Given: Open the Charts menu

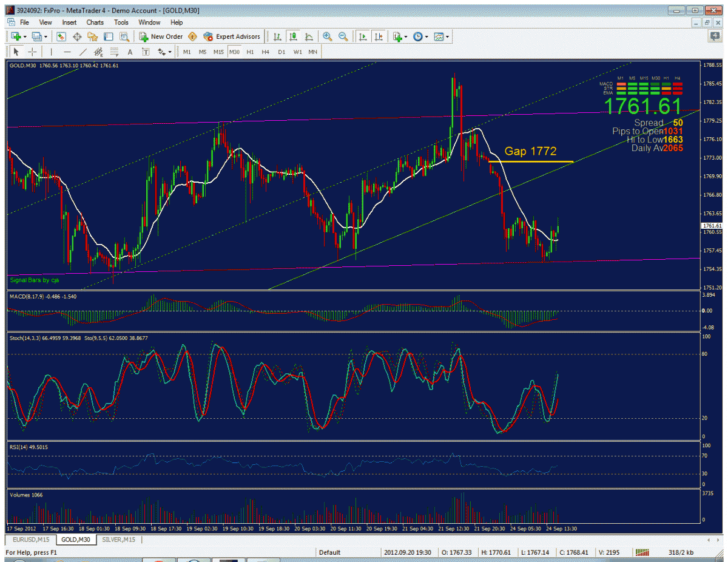Looking at the screenshot, I should point(95,22).
